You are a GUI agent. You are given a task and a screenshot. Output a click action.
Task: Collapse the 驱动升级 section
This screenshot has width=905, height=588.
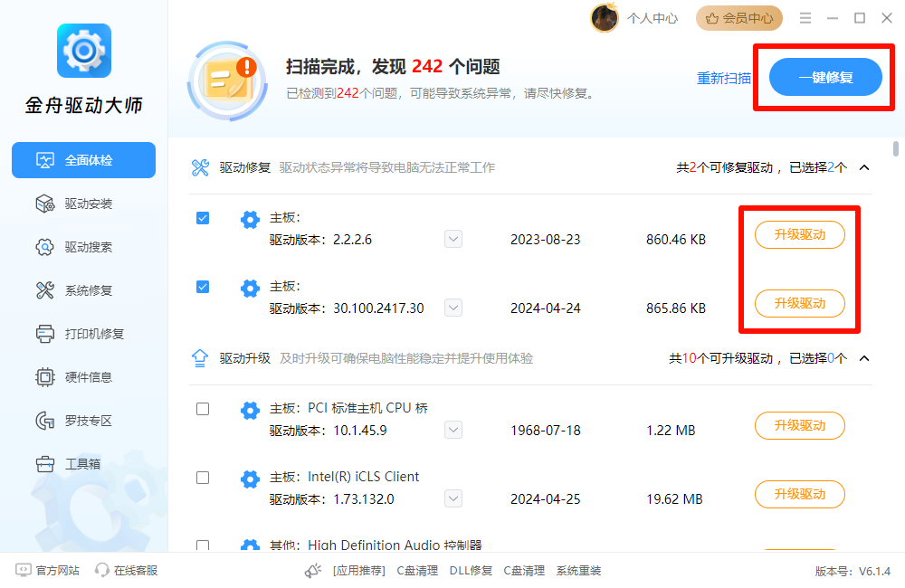pos(864,358)
